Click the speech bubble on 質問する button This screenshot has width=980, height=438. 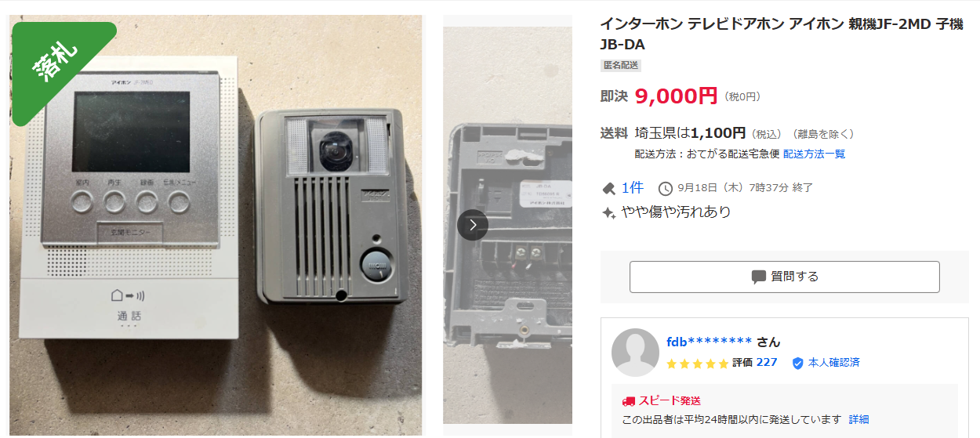758,277
